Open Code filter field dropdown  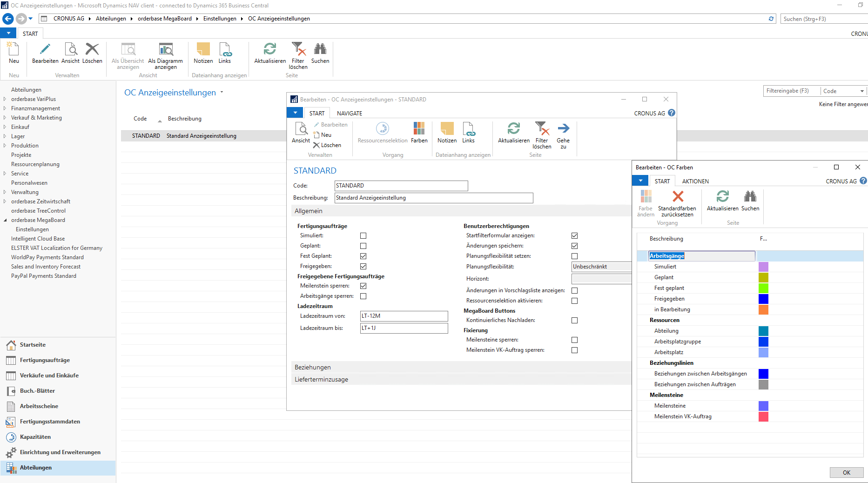point(862,91)
